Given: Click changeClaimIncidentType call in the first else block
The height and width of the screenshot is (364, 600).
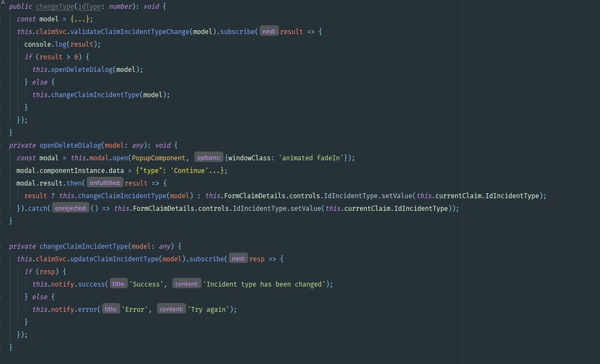Looking at the screenshot, I should pyautogui.click(x=96, y=95).
